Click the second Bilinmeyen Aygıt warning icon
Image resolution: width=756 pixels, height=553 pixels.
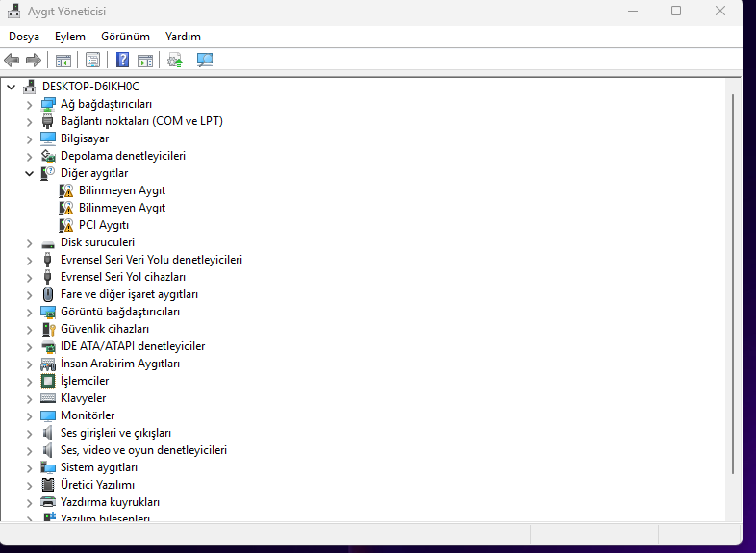(66, 209)
